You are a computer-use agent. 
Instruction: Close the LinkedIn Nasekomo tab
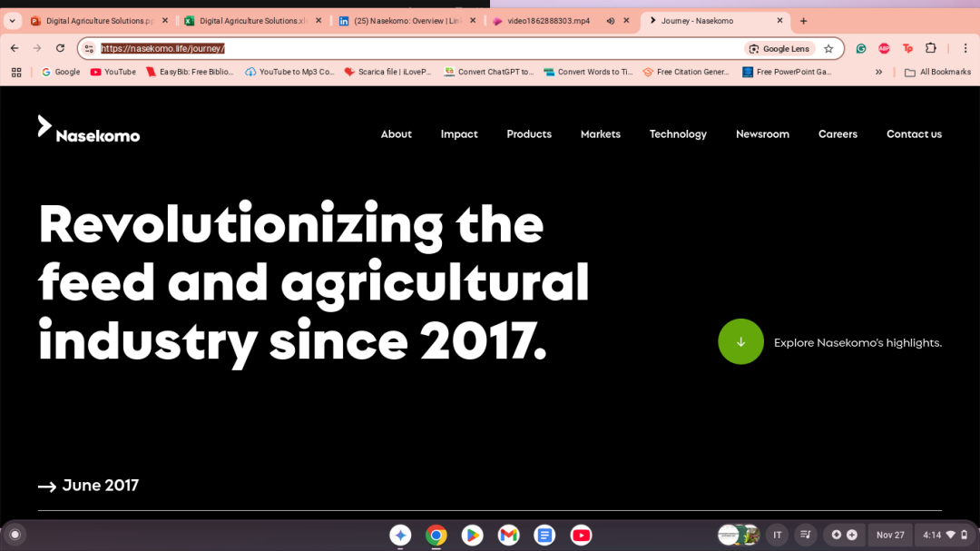pyautogui.click(x=473, y=21)
